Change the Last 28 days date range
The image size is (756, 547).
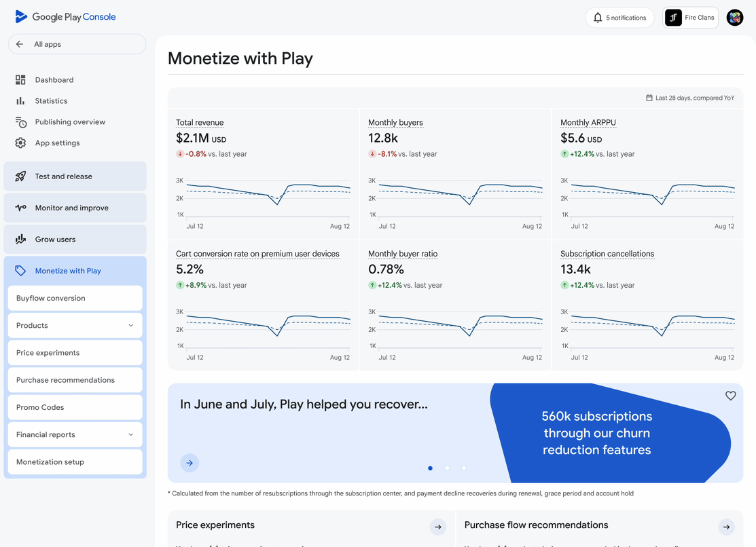(689, 98)
